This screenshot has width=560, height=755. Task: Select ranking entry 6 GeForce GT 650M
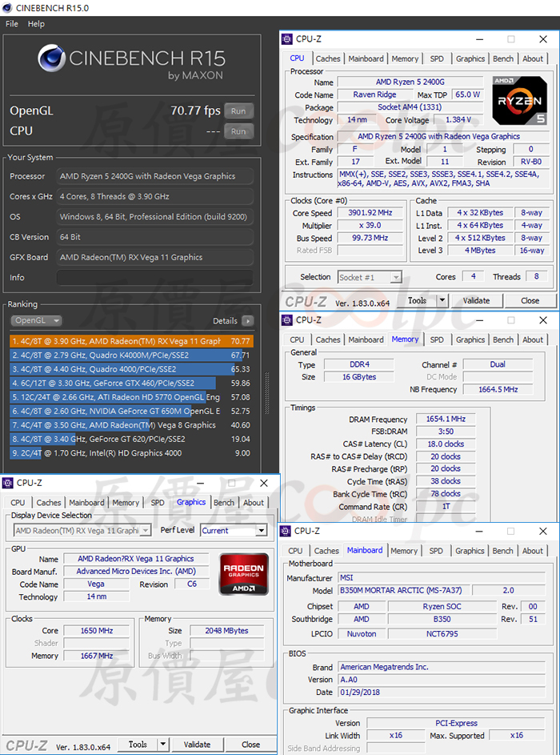(131, 411)
